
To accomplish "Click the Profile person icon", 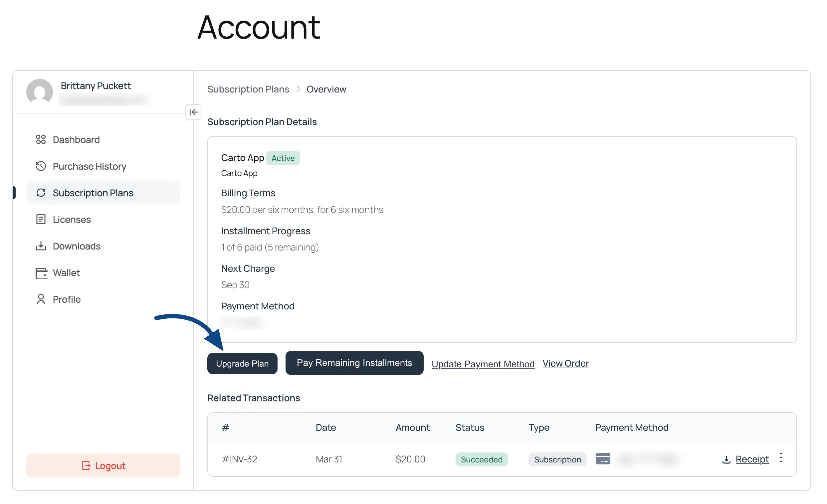I will [41, 299].
